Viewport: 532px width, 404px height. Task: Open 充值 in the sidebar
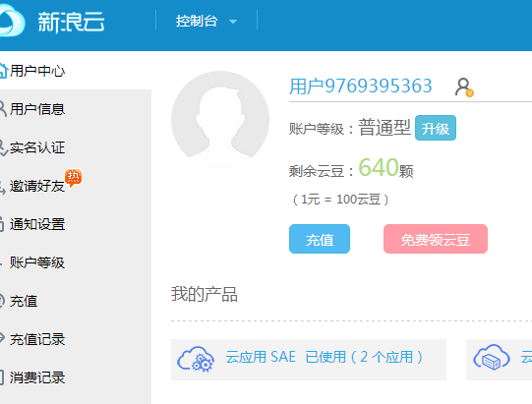(x=24, y=301)
